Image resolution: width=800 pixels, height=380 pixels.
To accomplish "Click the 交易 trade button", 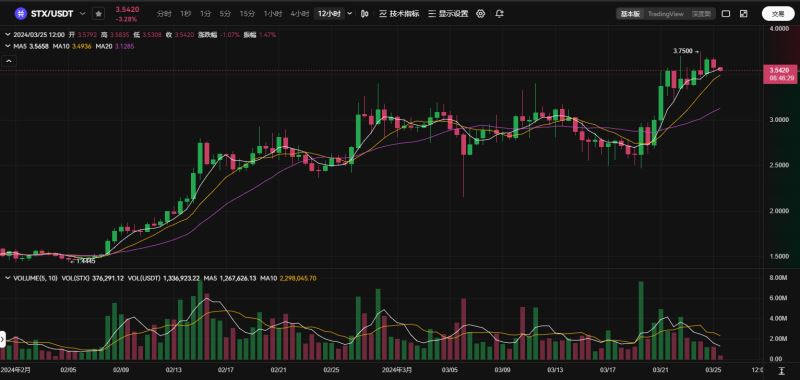I will click(x=778, y=14).
